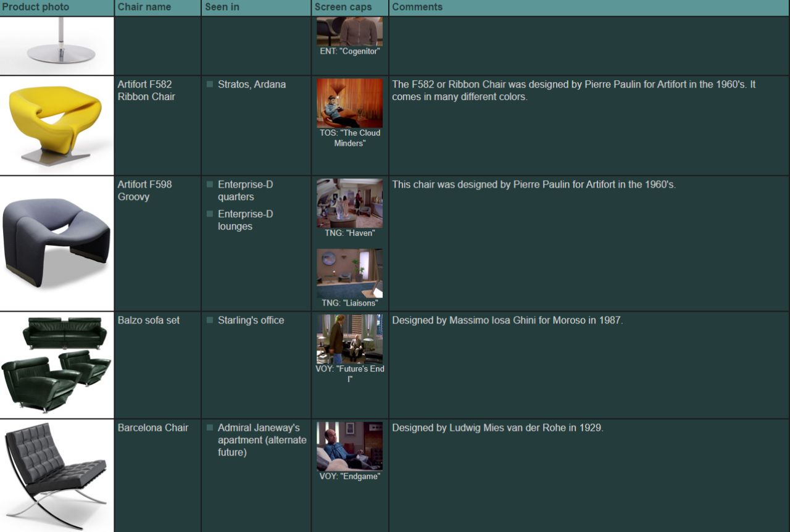
Task: Open the TNG "Haven" screen cap
Action: [349, 204]
